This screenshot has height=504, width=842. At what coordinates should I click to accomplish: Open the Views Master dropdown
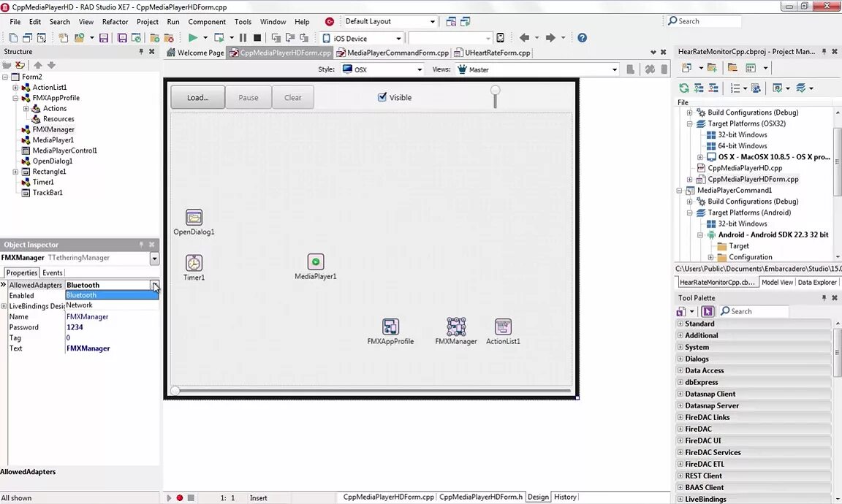614,69
